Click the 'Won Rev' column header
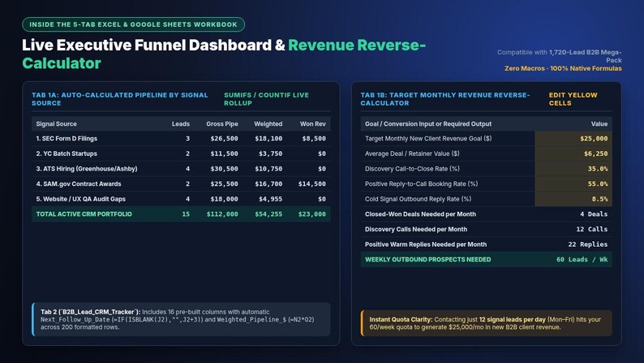Screen dimensions: 644x363 313,123
